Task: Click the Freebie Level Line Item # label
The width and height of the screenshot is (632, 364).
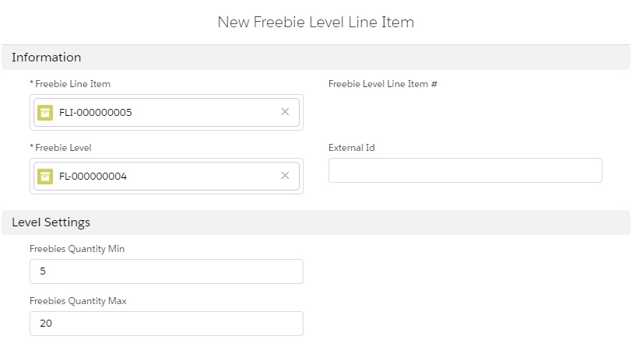Action: pyautogui.click(x=382, y=83)
